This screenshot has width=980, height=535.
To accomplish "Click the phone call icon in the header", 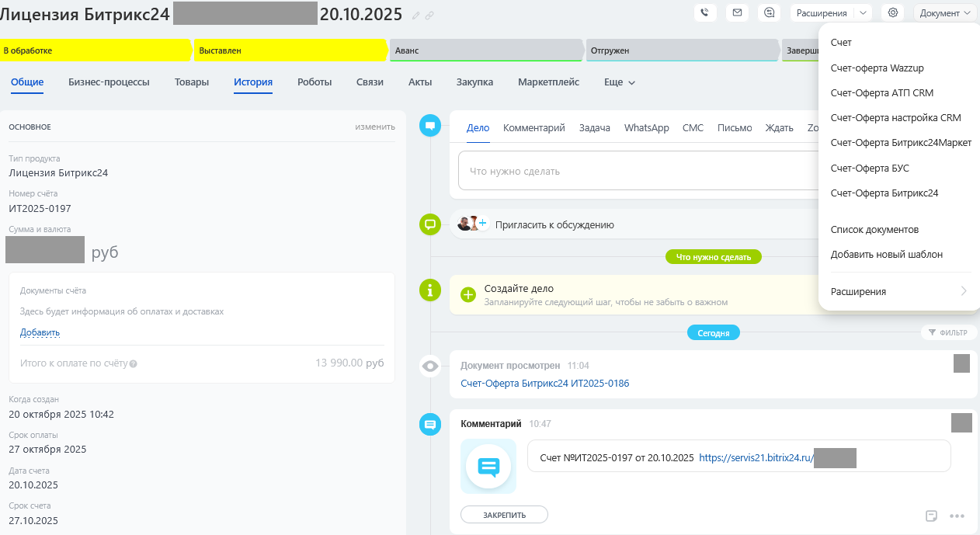I will (x=704, y=12).
